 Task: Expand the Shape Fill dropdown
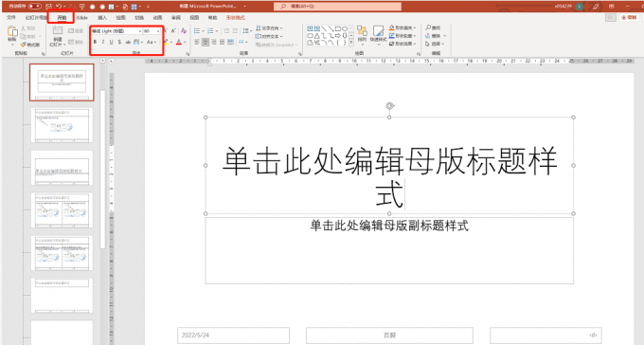(415, 28)
